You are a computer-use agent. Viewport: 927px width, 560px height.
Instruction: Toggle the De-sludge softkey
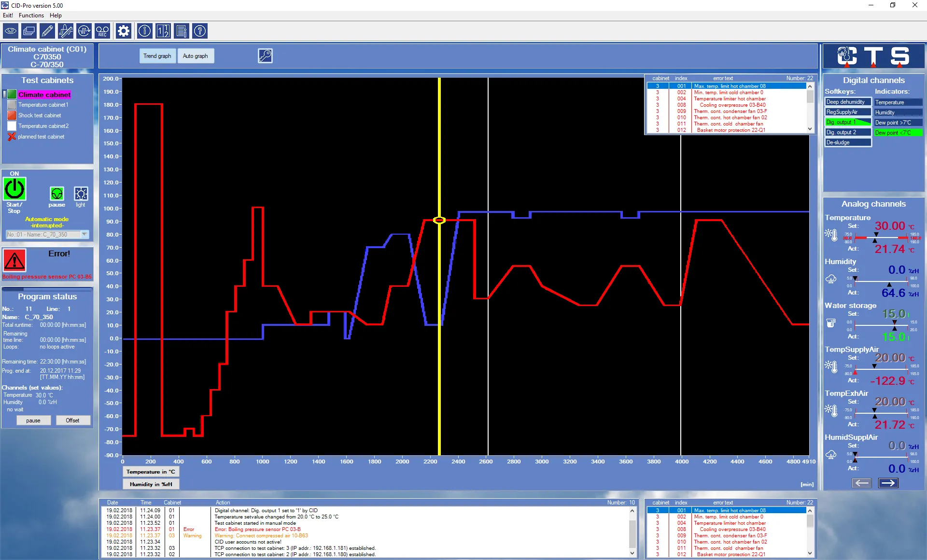point(848,142)
